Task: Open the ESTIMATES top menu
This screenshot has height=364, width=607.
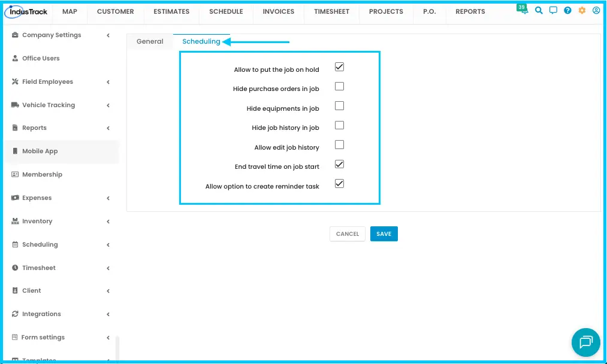Action: (x=171, y=11)
